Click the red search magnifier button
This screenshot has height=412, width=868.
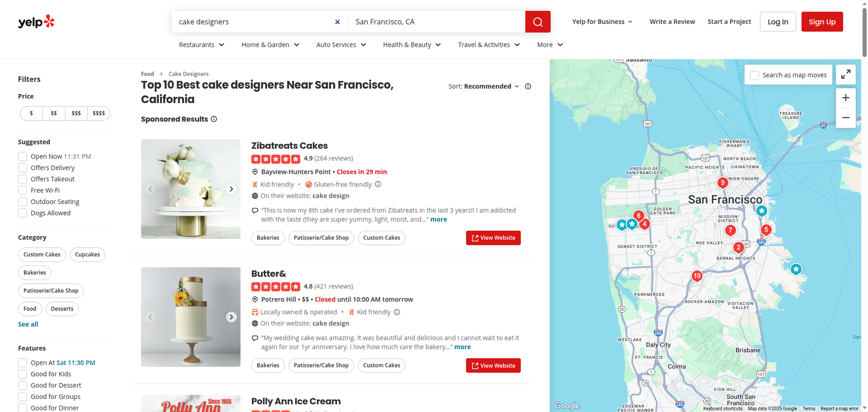coord(538,22)
